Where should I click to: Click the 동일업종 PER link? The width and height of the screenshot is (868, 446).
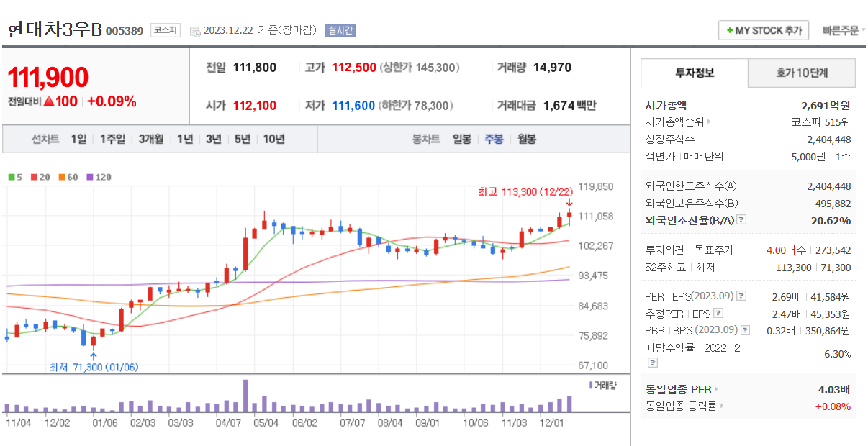[x=678, y=389]
